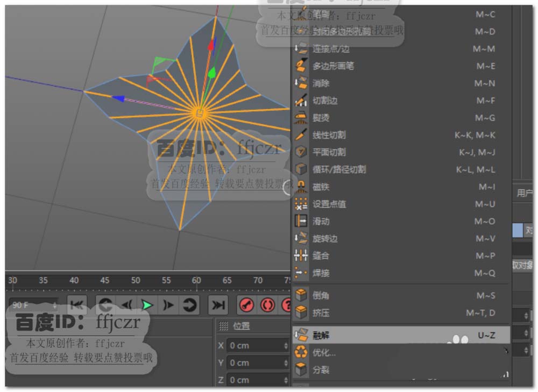538x392 pixels.
Task: Click the 磁铁 magnet icon
Action: click(301, 187)
